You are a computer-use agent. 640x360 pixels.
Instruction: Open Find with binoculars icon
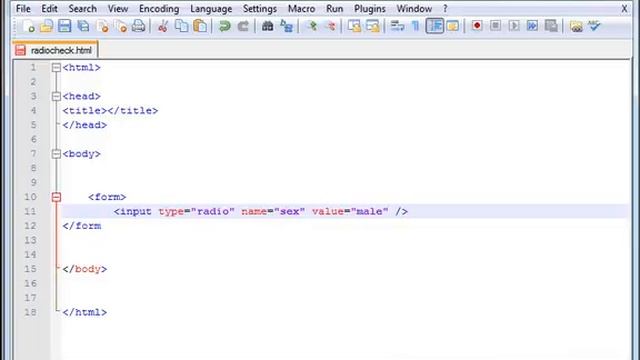267,26
